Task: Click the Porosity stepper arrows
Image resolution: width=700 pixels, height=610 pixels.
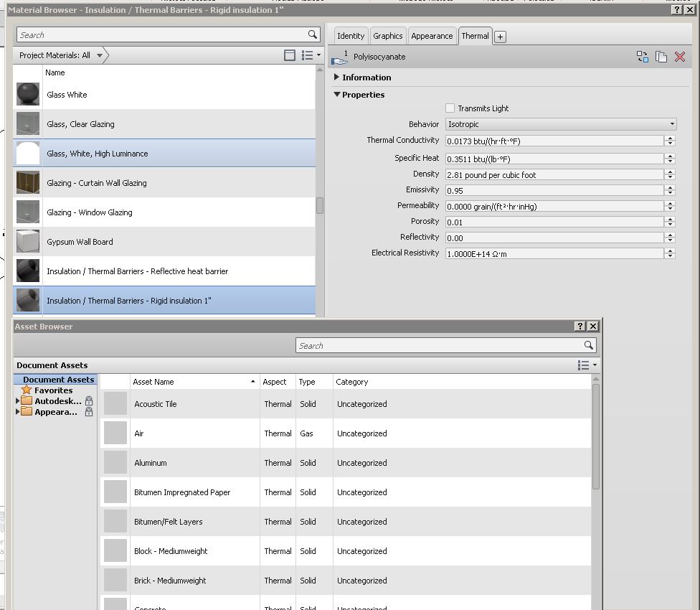Action: pos(670,222)
